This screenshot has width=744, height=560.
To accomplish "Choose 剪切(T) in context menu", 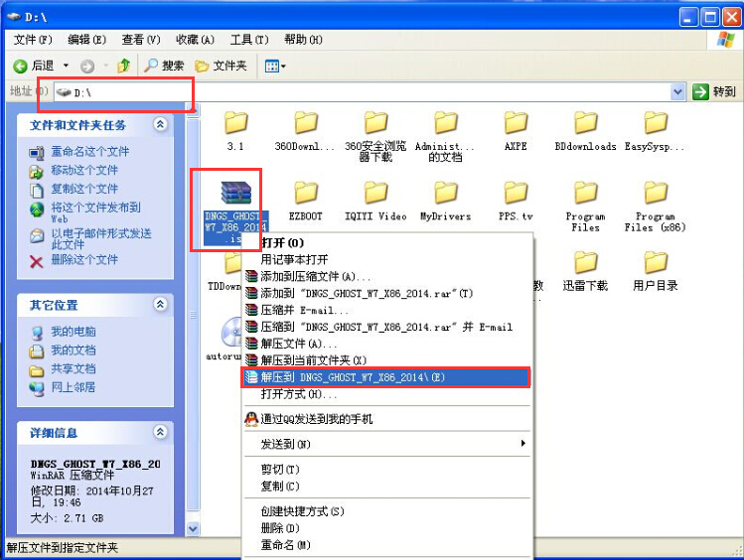I will coord(386,470).
